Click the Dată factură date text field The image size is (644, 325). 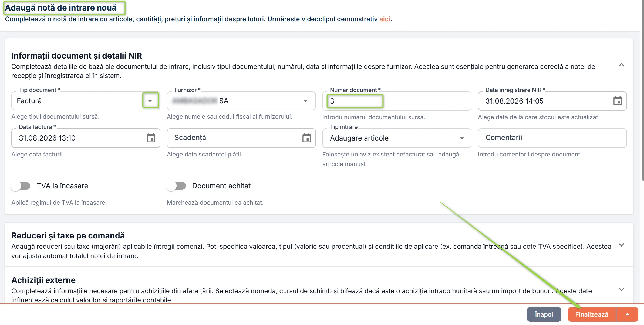point(78,138)
